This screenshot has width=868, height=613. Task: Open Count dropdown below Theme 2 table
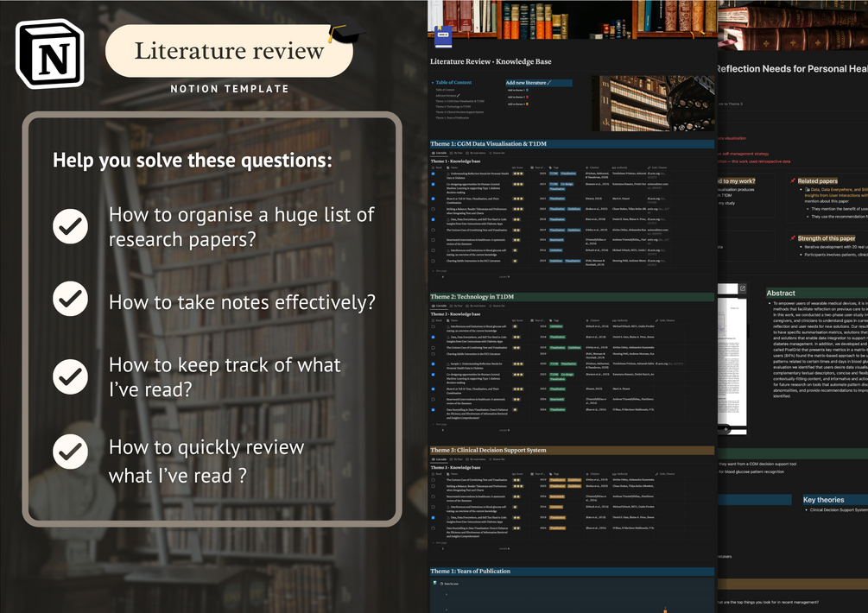click(504, 430)
